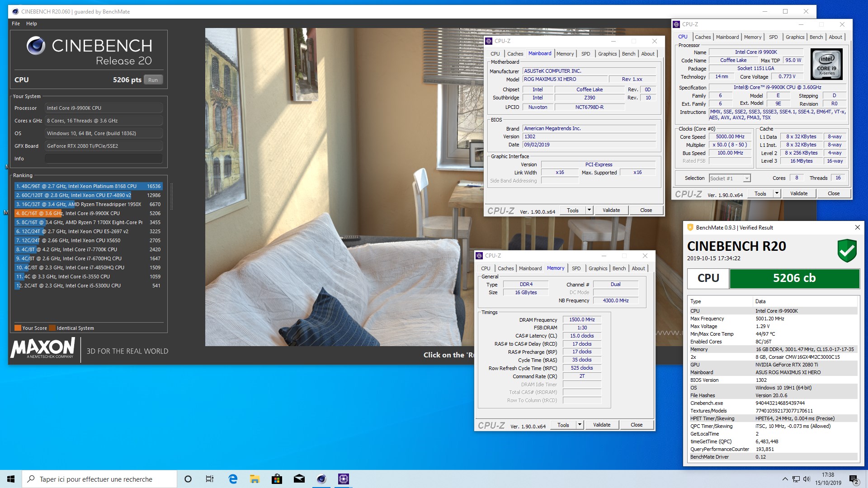Open Bench tab in Mainboard CPU-Z window
The height and width of the screenshot is (488, 868).
pos(628,54)
